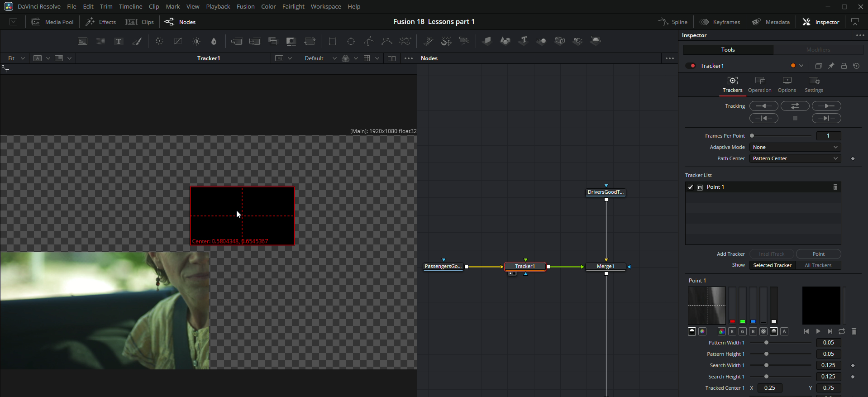868x397 pixels.
Task: Toggle dual viewer split view layout
Action: tap(392, 58)
